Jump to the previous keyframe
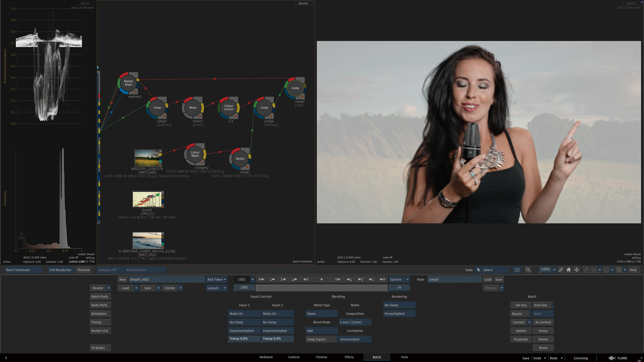The height and width of the screenshot is (362, 644). [294, 279]
